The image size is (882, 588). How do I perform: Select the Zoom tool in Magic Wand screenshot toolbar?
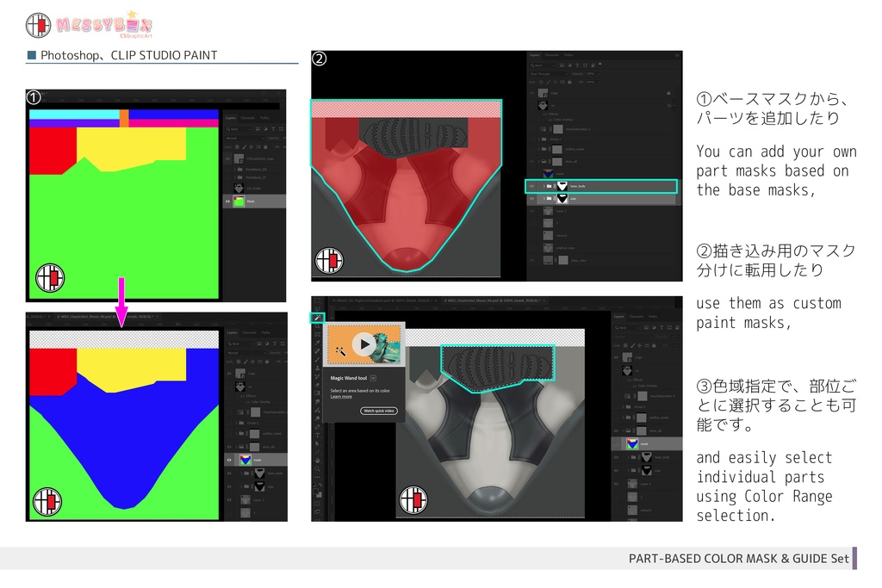coord(317,469)
